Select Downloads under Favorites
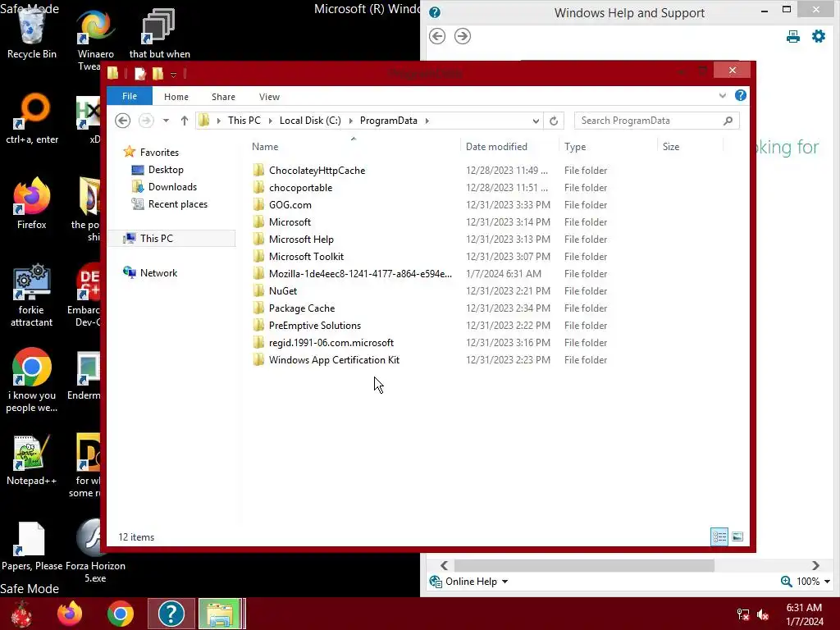 (172, 187)
